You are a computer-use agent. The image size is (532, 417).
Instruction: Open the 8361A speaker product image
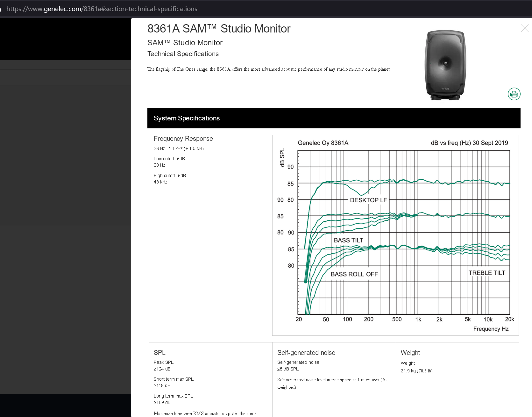point(445,65)
